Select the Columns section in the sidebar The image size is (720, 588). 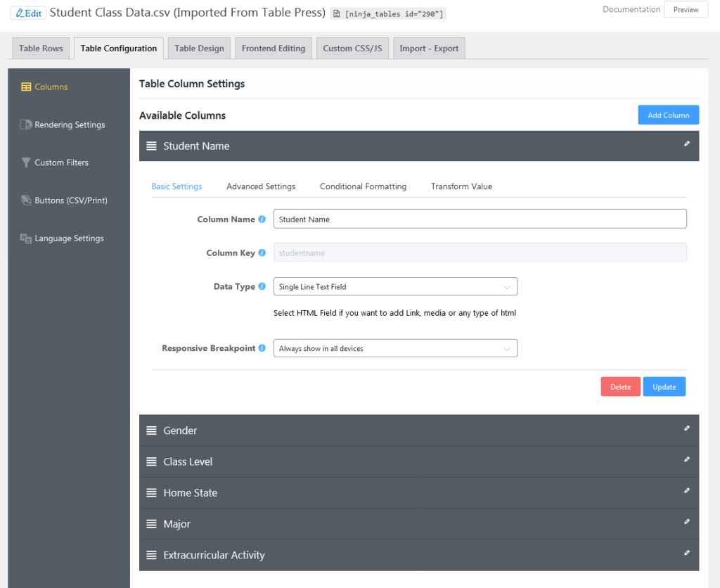click(x=49, y=87)
